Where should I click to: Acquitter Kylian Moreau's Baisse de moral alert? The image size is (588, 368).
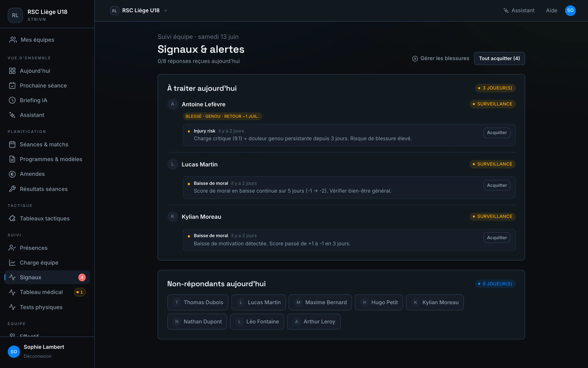coord(497,238)
